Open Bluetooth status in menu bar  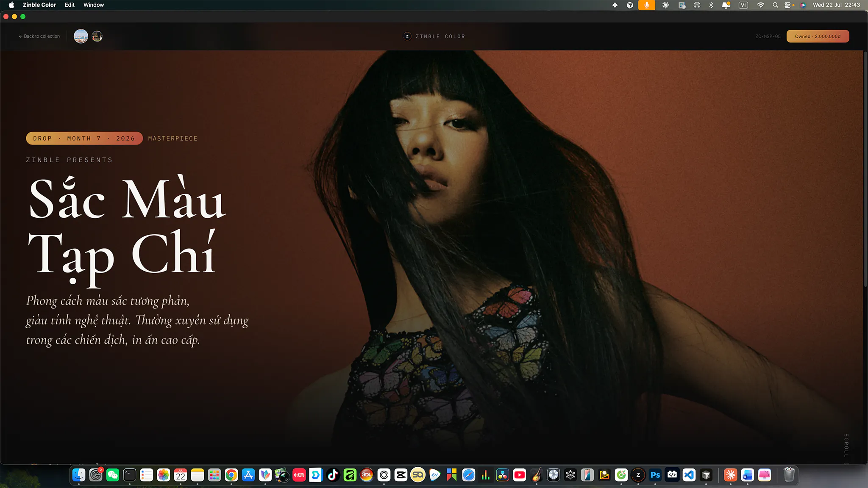[x=711, y=5]
